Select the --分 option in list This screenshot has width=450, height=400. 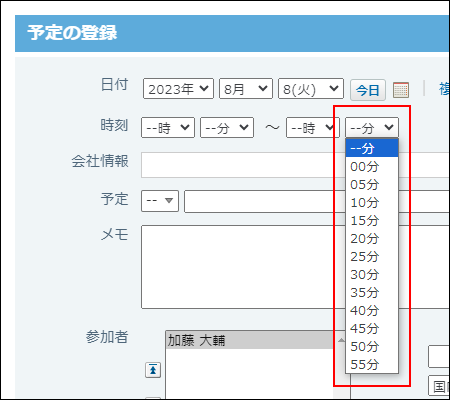click(372, 148)
